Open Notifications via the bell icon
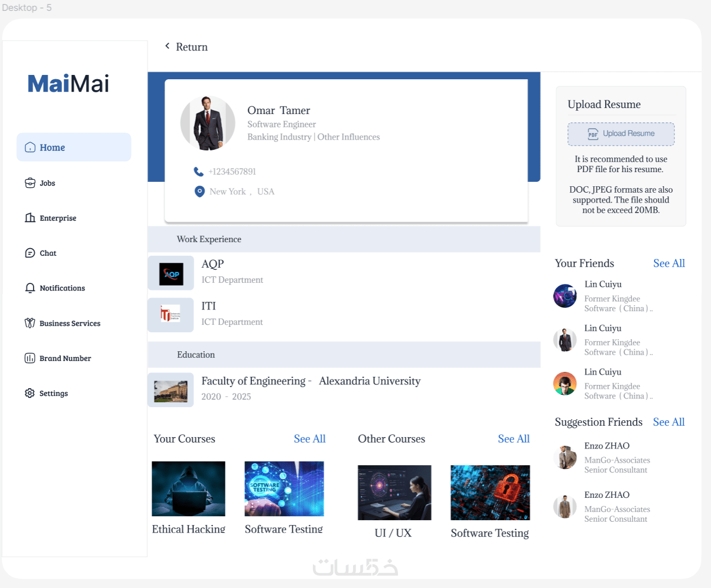The width and height of the screenshot is (711, 588). coord(30,288)
